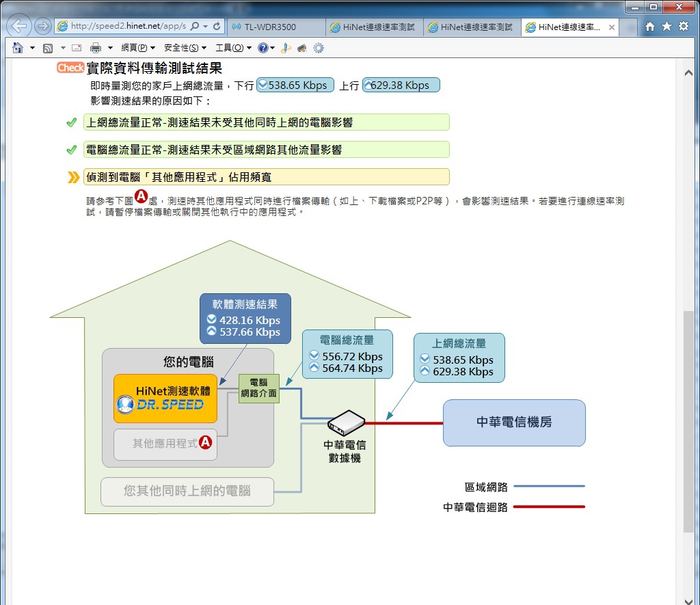This screenshot has width=700, height=605.
Task: Click the 上網總流量 info box
Action: click(459, 358)
